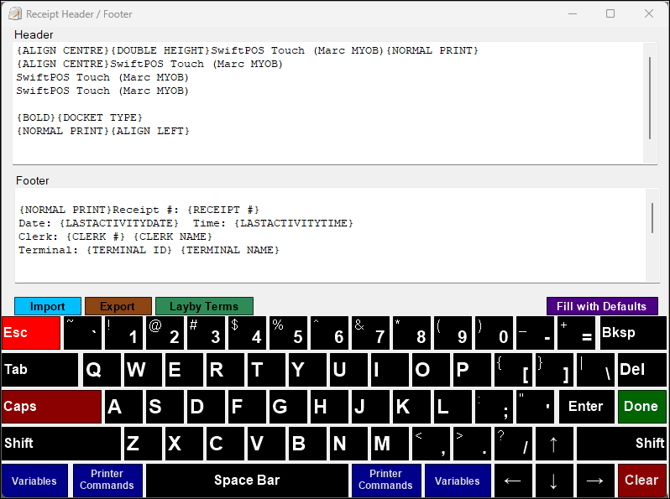
Task: Click {BOLD}{DOCKET TYPE} line in Header
Action: [x=79, y=117]
